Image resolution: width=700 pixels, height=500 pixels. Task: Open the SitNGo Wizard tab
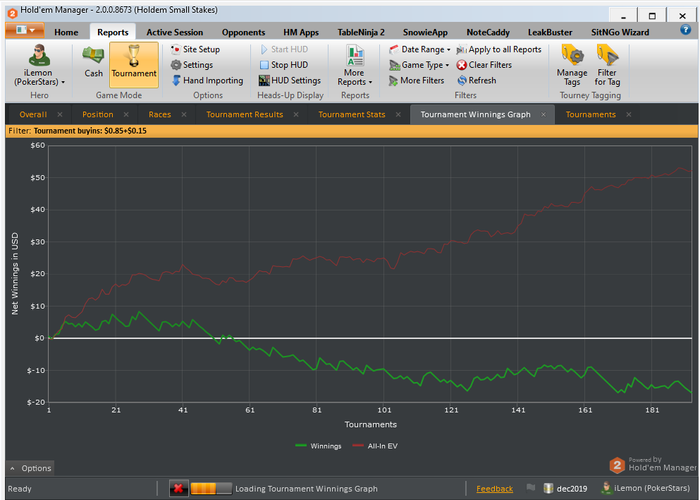coord(620,32)
